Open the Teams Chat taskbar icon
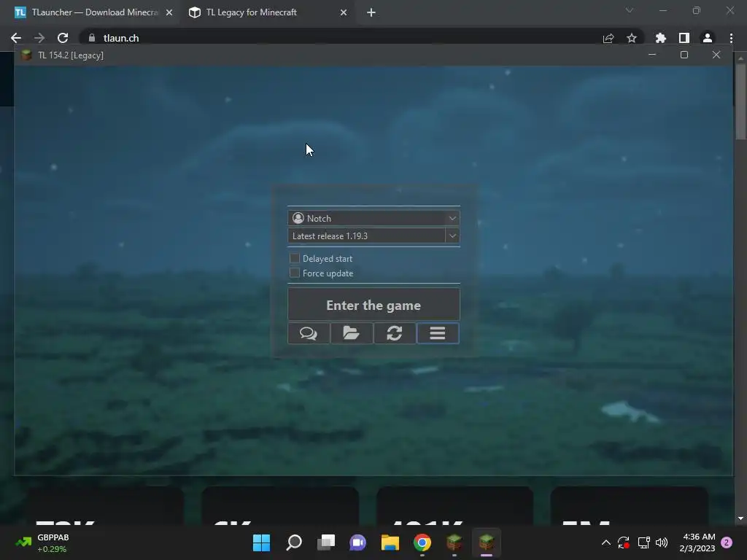 [x=357, y=542]
